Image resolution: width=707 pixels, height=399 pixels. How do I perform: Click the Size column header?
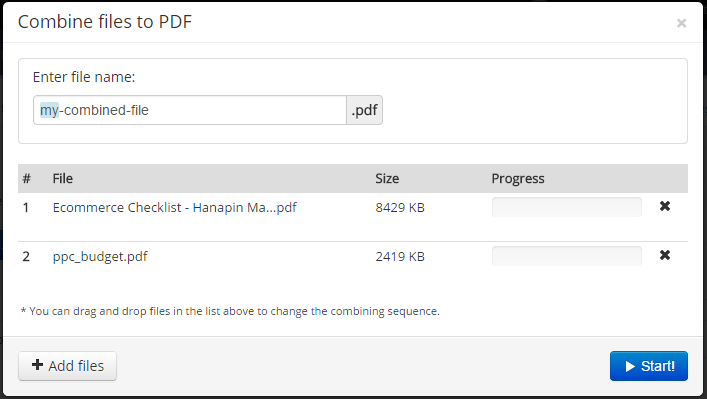387,179
